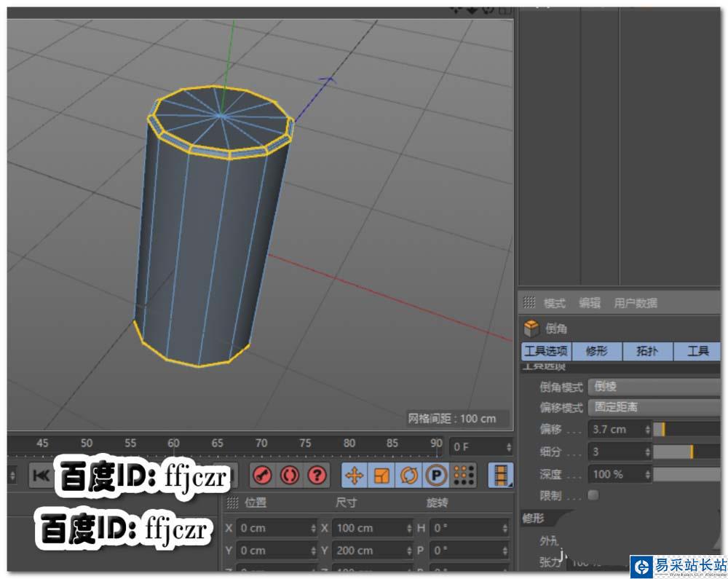
Task: Click the X position field showing 0 cm
Action: click(x=274, y=528)
